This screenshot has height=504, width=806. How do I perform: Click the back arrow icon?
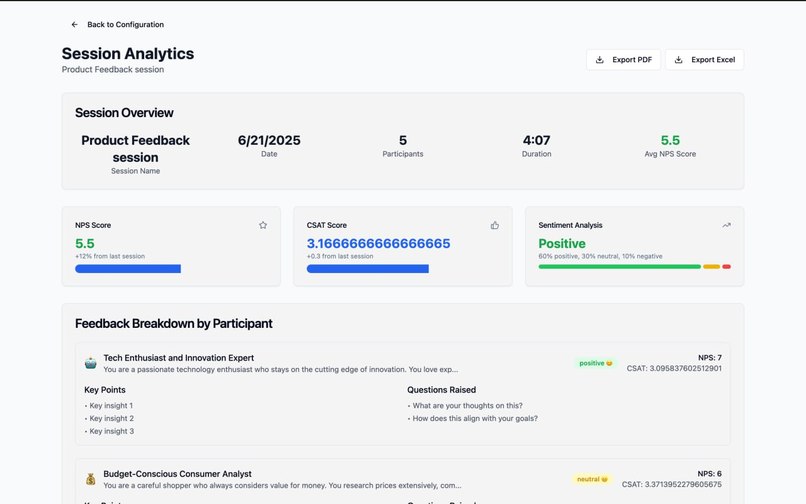[x=75, y=24]
